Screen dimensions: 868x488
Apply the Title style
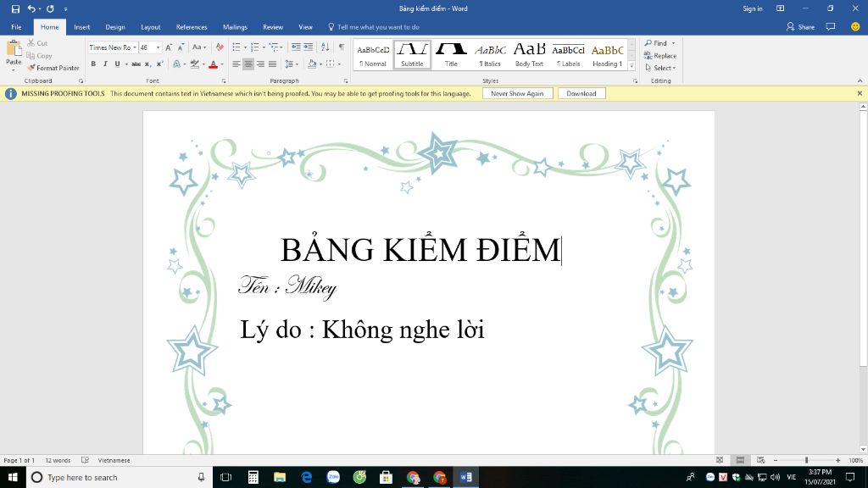tap(451, 55)
